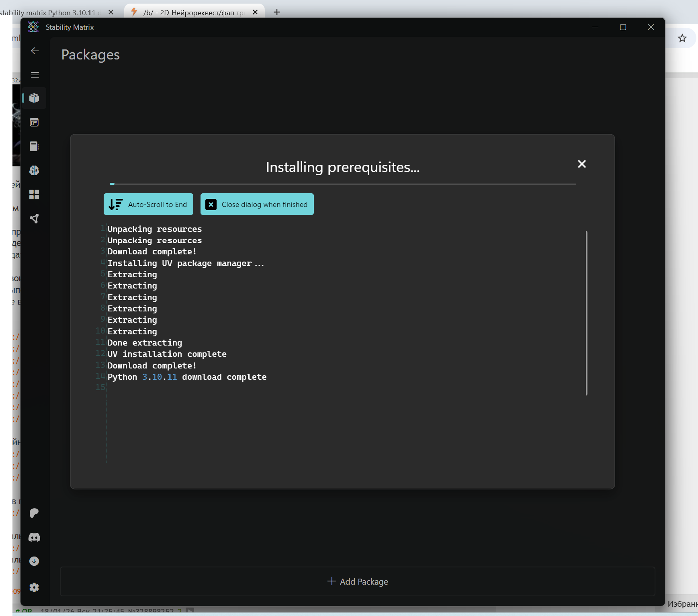Click the 'Installing prerequisites...' dialog title

point(343,167)
